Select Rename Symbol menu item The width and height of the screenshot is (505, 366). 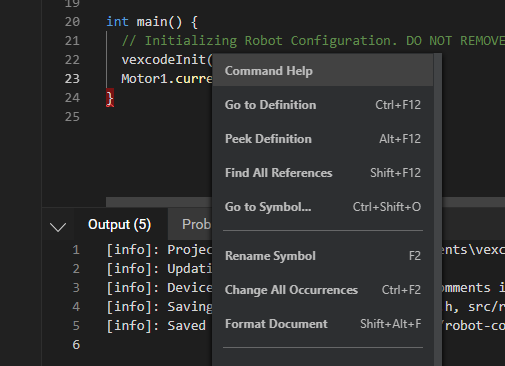[323, 256]
